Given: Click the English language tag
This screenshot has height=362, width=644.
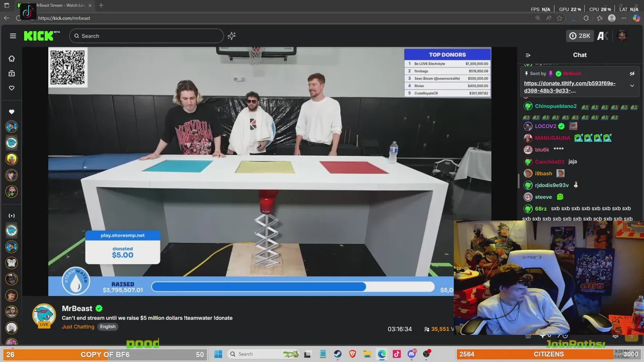Looking at the screenshot, I should (x=108, y=327).
